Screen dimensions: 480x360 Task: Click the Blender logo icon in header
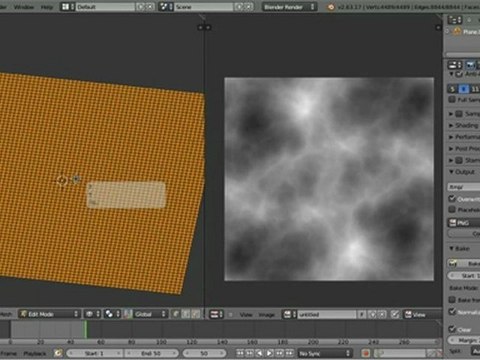tap(331, 7)
